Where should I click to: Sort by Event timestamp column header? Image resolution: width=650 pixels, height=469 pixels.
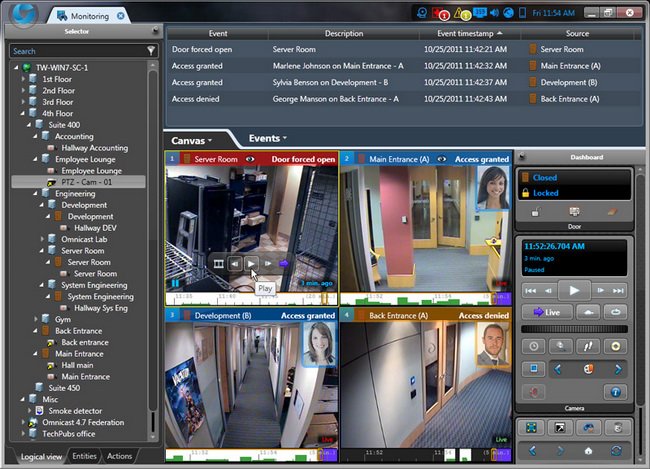point(470,34)
